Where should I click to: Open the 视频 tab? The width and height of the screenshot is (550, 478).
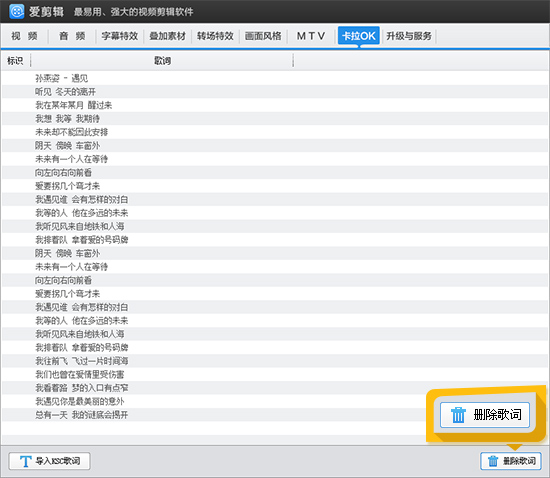(x=24, y=36)
